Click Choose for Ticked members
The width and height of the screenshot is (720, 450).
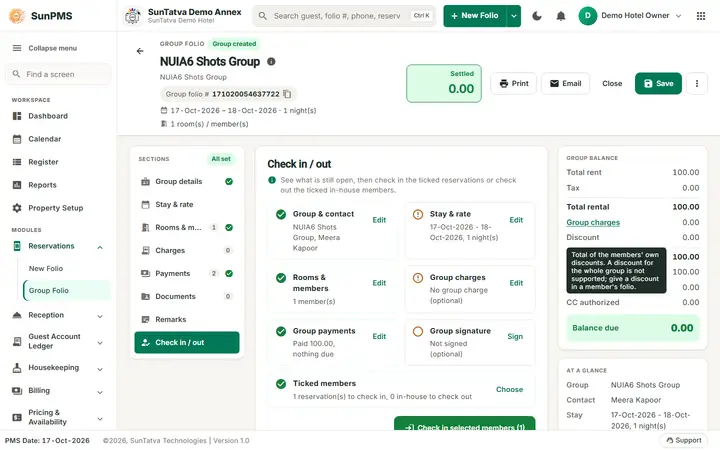tap(509, 389)
